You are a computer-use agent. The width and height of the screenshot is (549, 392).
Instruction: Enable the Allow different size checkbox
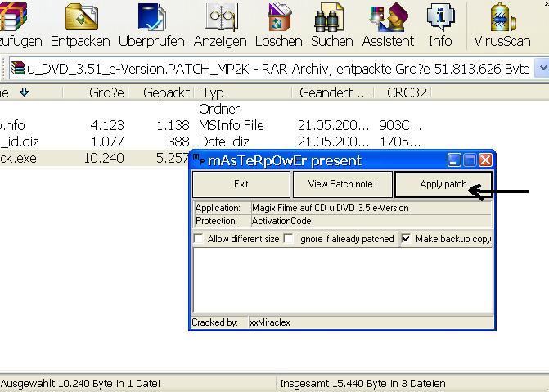tap(199, 239)
